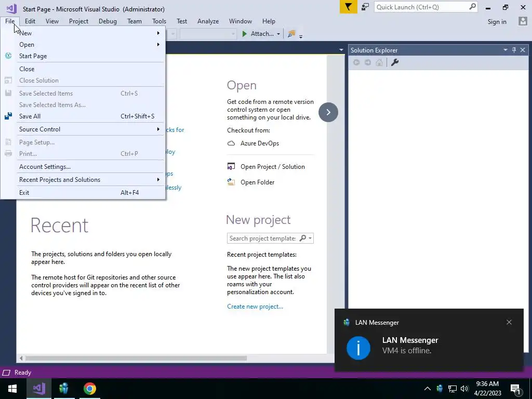
Task: Open the Team menu
Action: click(135, 21)
